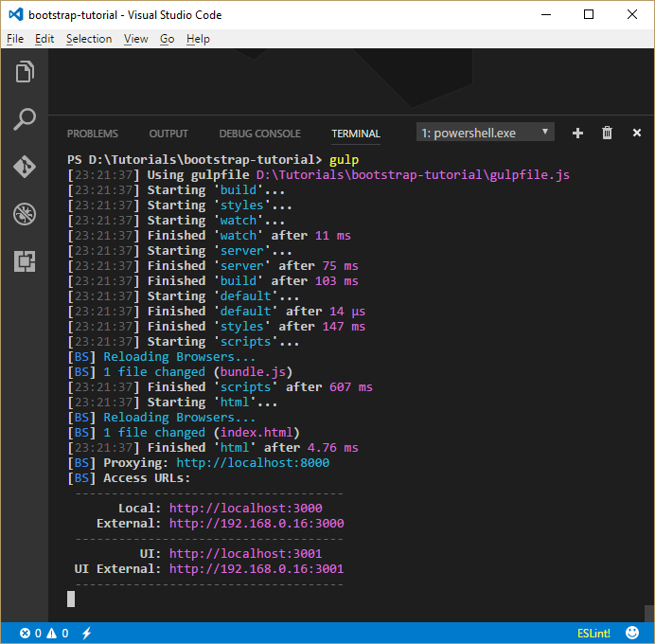Close the terminal panel with X
The width and height of the screenshot is (655, 644).
(636, 134)
